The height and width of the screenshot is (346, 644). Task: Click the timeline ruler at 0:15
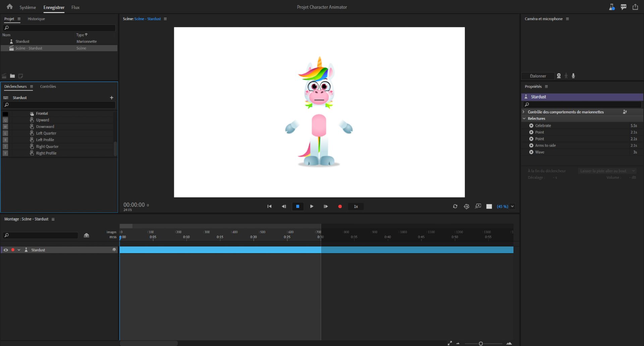pos(220,237)
